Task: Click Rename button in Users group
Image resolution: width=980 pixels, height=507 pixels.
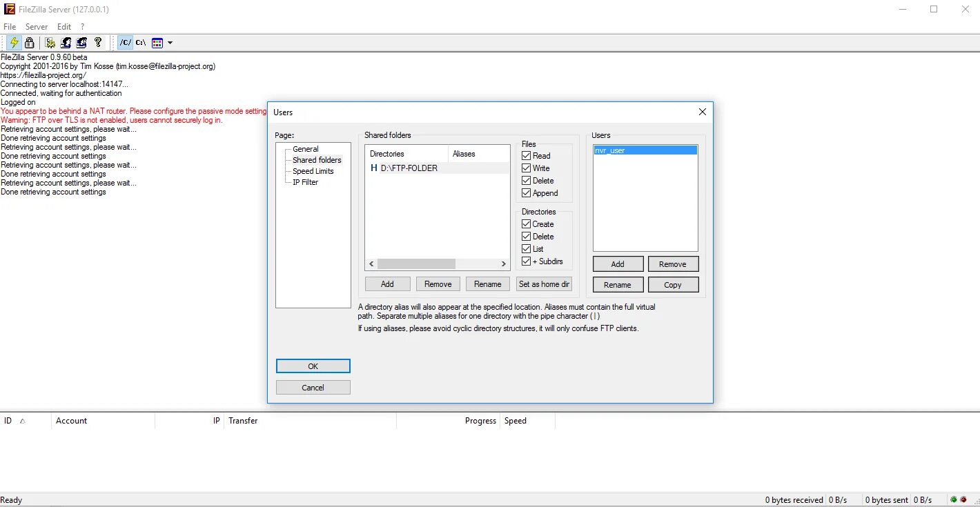Action: (618, 285)
